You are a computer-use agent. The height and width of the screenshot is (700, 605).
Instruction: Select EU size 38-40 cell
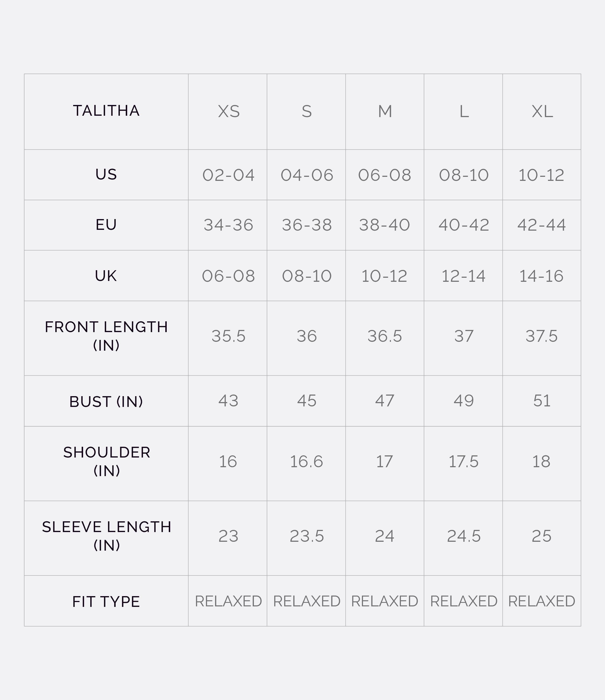(x=385, y=225)
